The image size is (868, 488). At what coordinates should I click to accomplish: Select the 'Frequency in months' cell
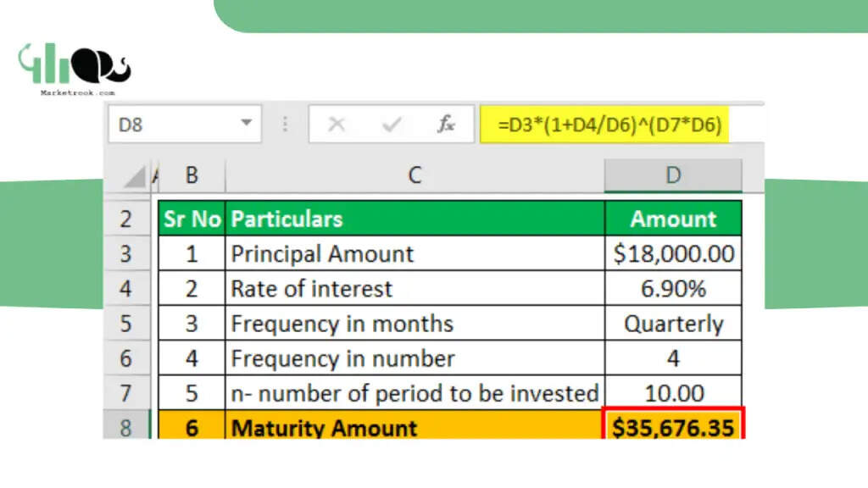click(x=415, y=324)
